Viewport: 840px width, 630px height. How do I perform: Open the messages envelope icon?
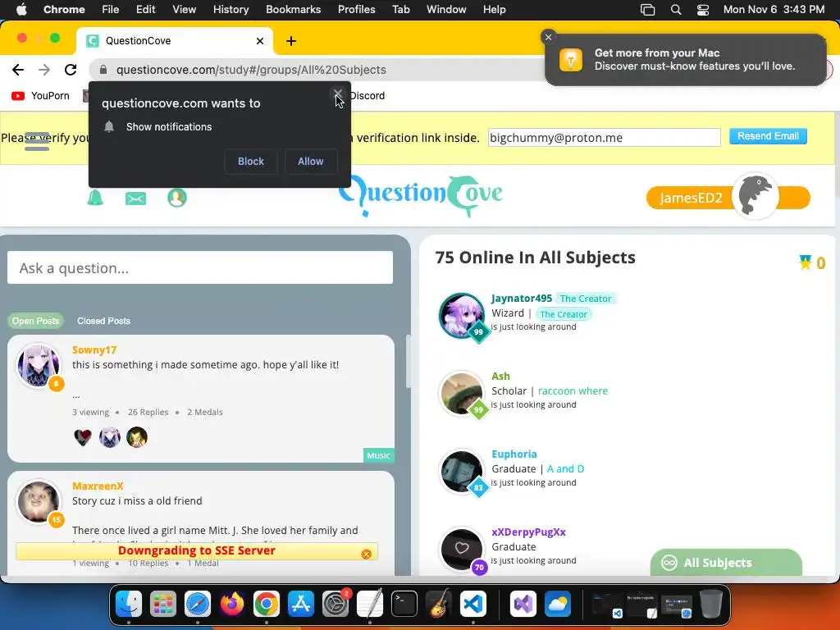[135, 199]
